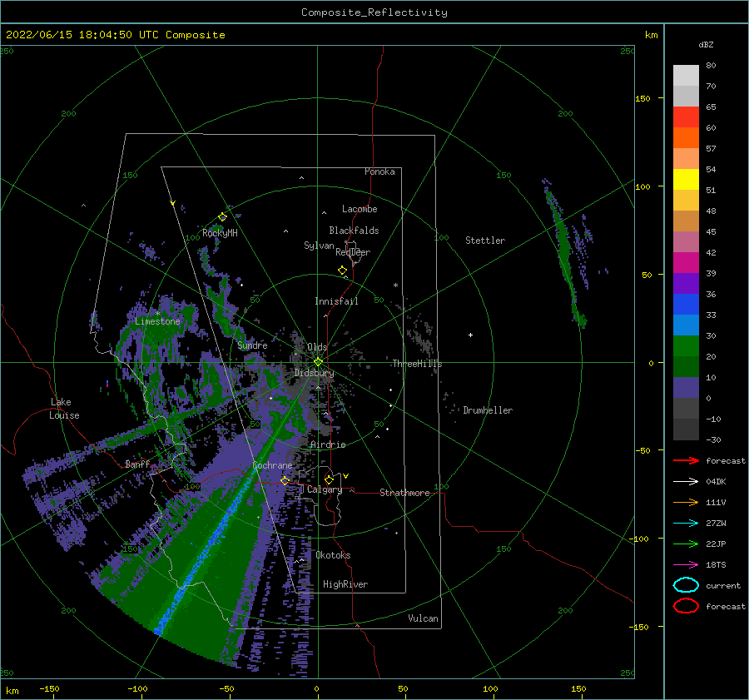The image size is (749, 700).
Task: Click the Sundre town label
Action: click(252, 345)
